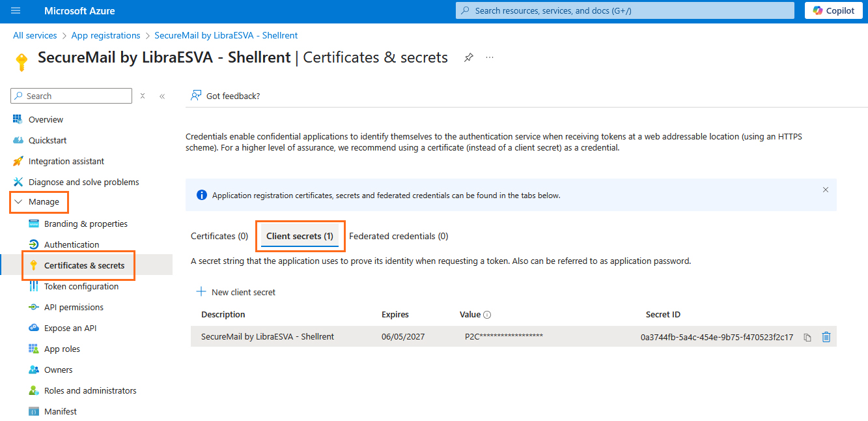Viewport: 868px width, 421px height.
Task: Switch to Federated credentials (0) tab
Action: pyautogui.click(x=399, y=236)
